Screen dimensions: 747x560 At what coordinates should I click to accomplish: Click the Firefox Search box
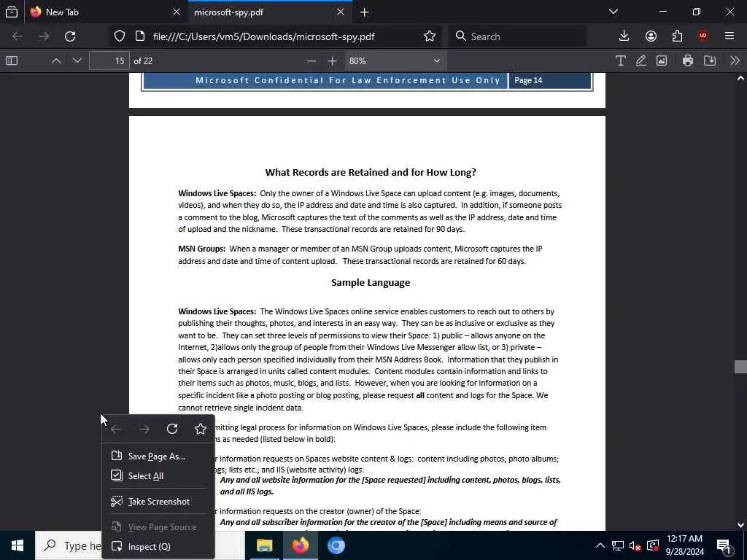(x=518, y=36)
